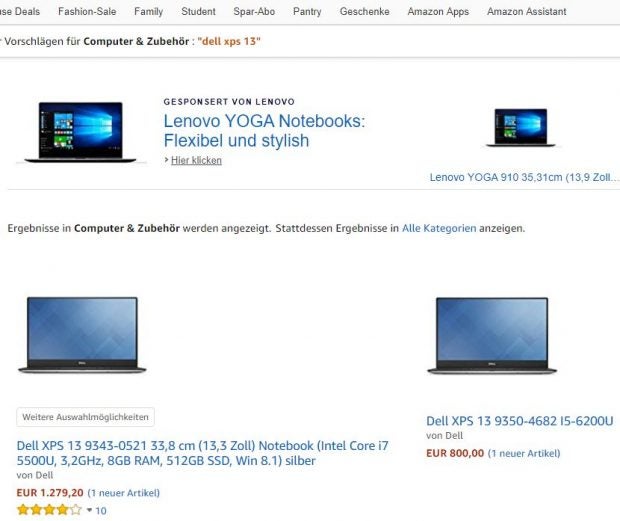The height and width of the screenshot is (521, 620).
Task: Follow the 'Hier klicken' link
Action: point(196,160)
